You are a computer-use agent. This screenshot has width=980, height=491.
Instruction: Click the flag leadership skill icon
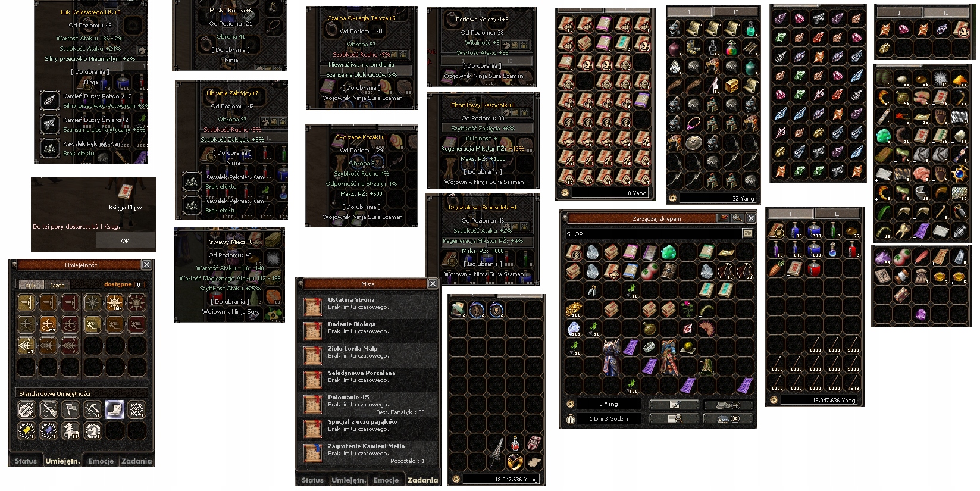pyautogui.click(x=70, y=409)
